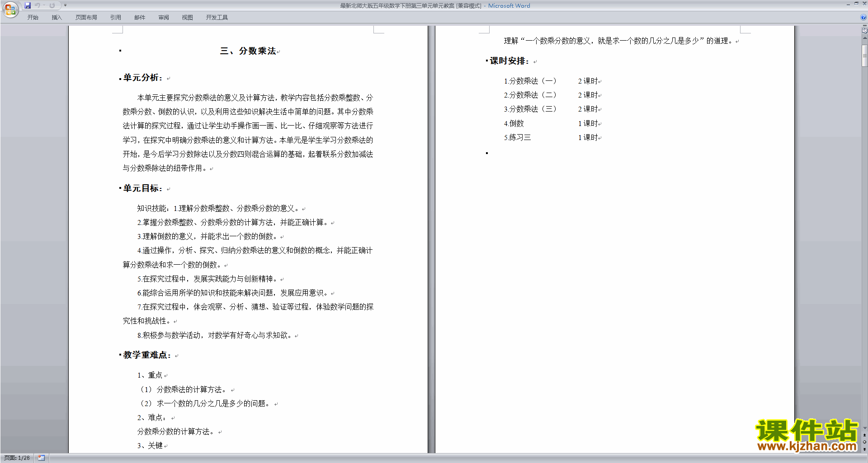Click line 2、难点：

153,417
